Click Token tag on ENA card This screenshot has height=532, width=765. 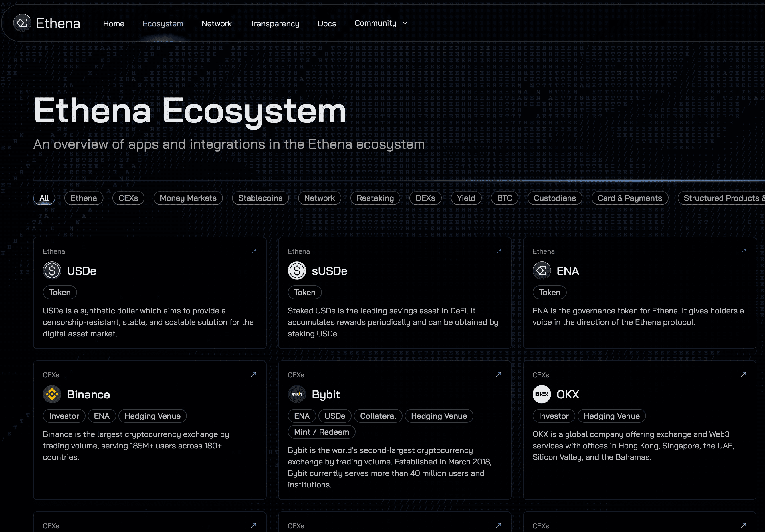tap(550, 293)
